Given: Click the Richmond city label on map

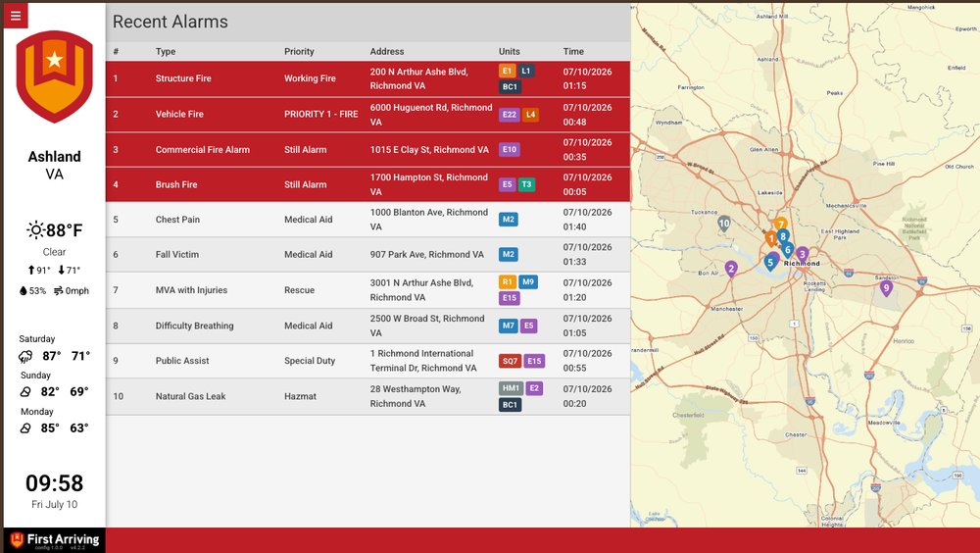Looking at the screenshot, I should pyautogui.click(x=802, y=264).
